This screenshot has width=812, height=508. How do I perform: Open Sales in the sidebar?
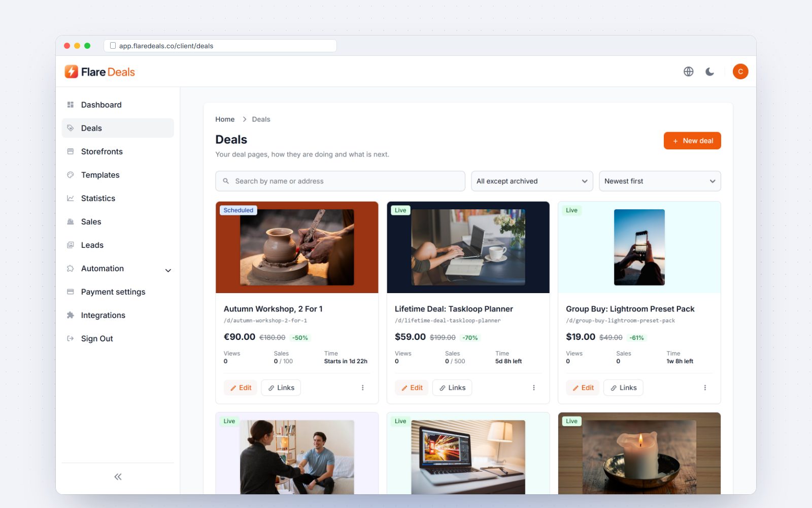pos(118,221)
